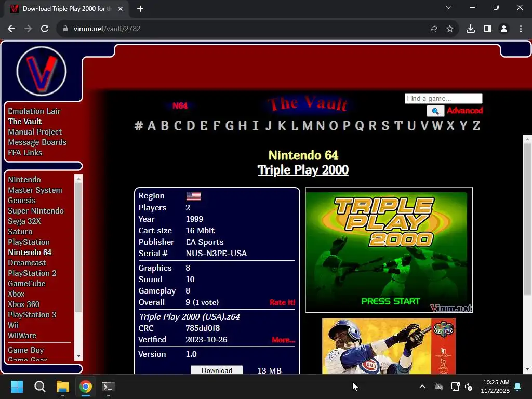Click the N64 label near Vault header
Viewport: 532px width, 399px height.
point(180,106)
